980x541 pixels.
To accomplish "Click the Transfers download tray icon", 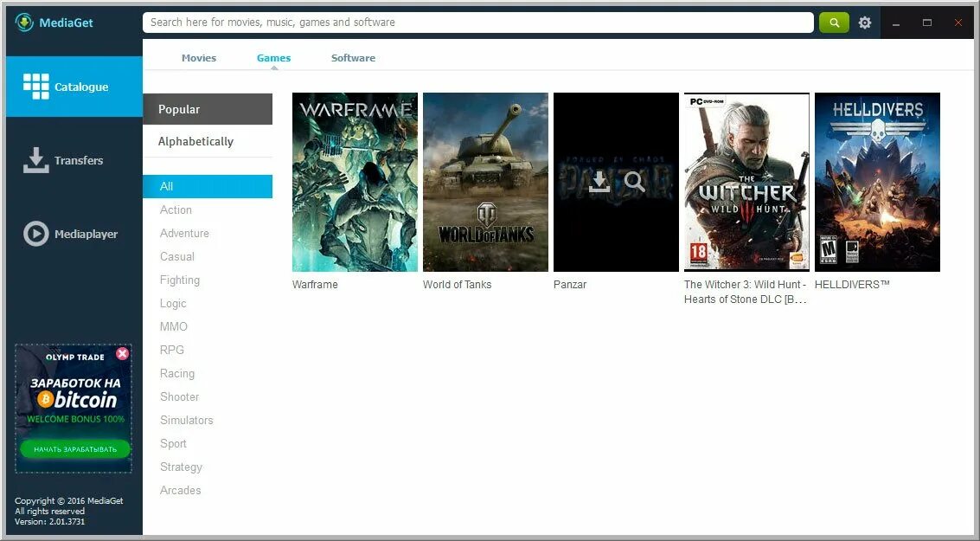I will click(x=36, y=160).
